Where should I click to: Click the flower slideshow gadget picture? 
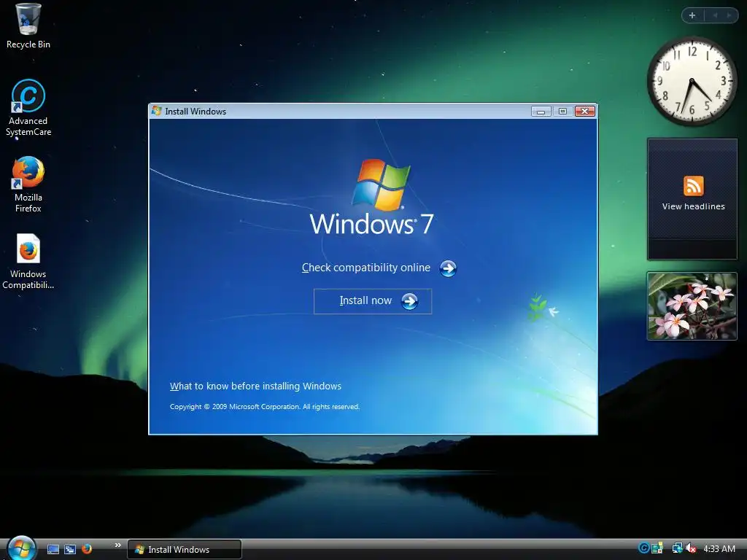coord(692,306)
